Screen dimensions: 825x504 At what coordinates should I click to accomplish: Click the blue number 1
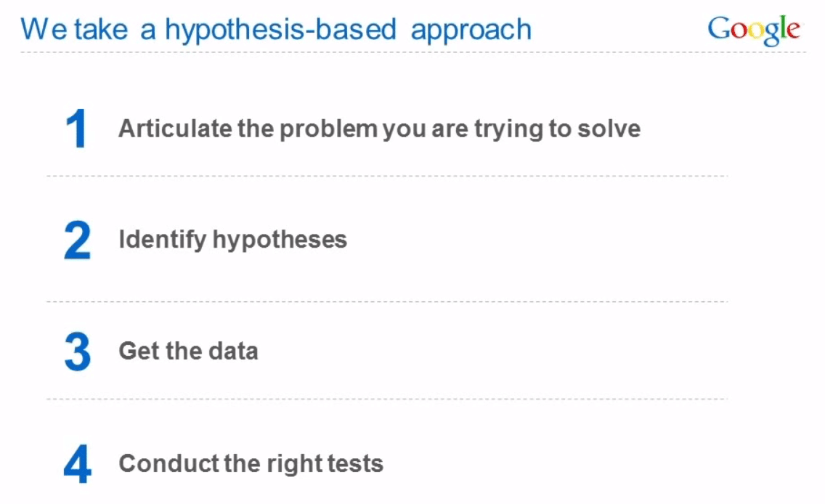point(77,129)
